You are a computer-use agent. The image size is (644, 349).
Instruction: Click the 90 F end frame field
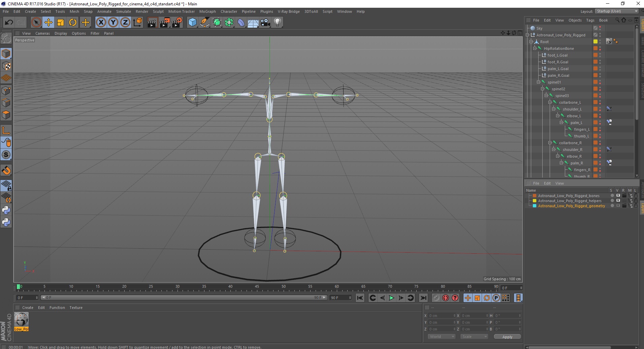click(341, 297)
